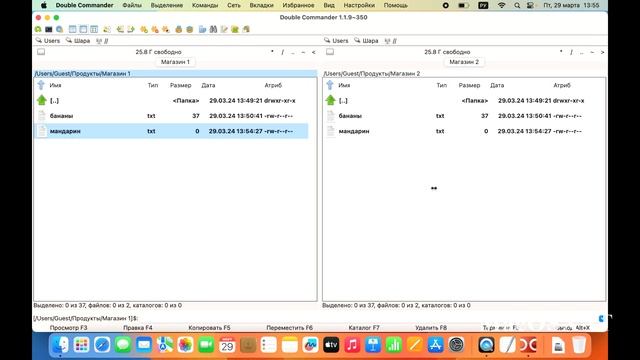Open multi-rename tool pencil icon
Screen dimensions: 640x360
pos(224,29)
